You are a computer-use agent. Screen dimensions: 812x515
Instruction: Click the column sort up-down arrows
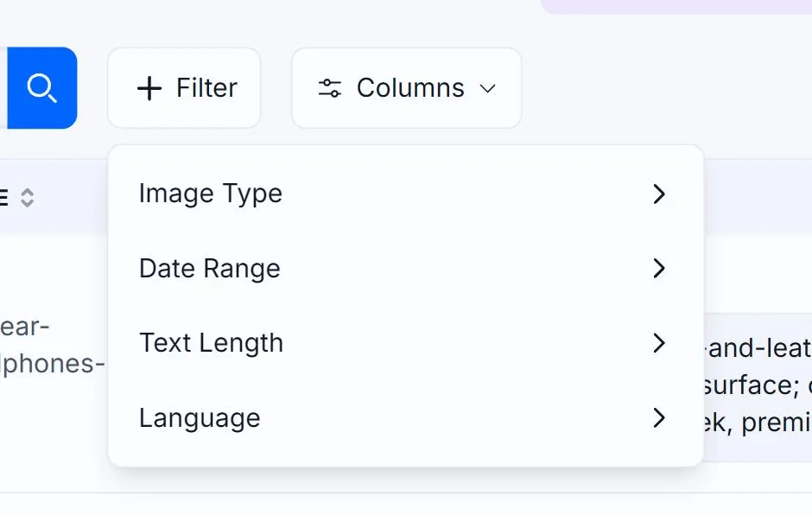tap(27, 197)
